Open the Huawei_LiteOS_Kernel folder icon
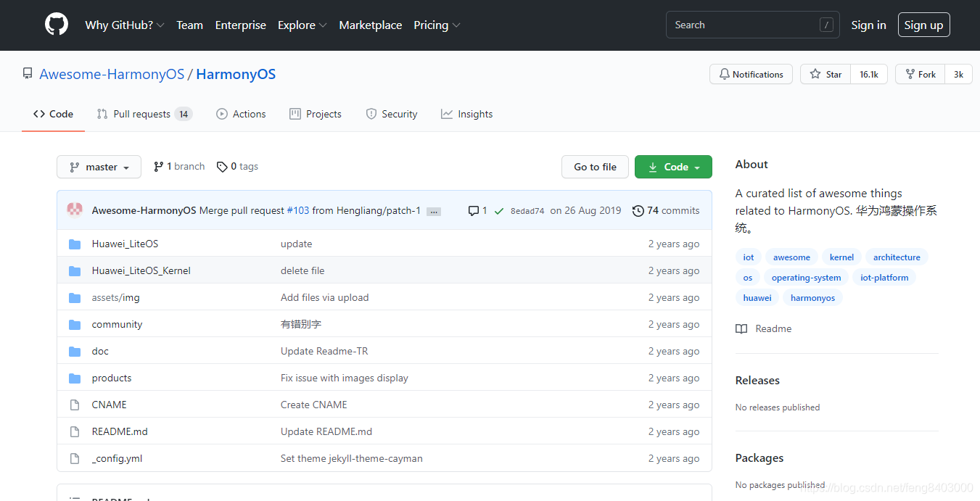This screenshot has height=501, width=980. (x=75, y=271)
